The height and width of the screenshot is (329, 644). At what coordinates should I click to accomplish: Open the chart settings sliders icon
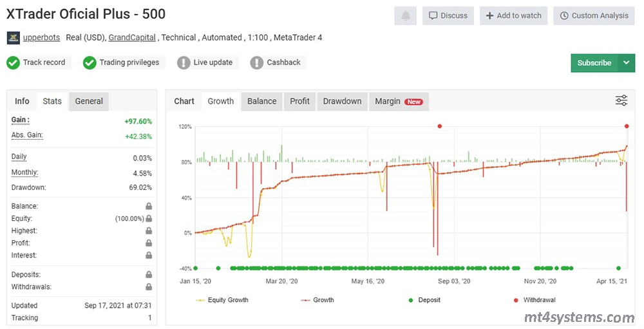click(x=621, y=100)
